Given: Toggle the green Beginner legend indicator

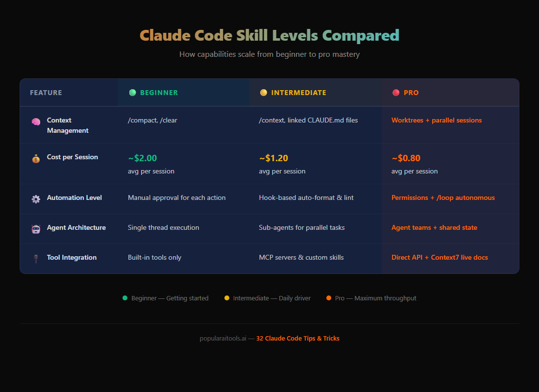Looking at the screenshot, I should [125, 298].
